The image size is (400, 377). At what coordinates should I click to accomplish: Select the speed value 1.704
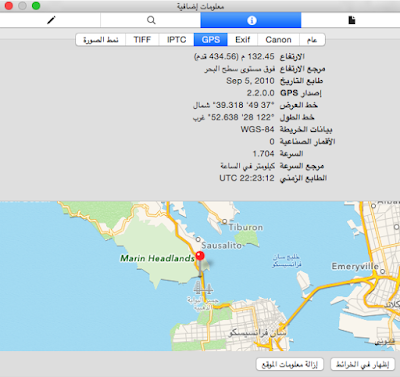pyautogui.click(x=263, y=154)
